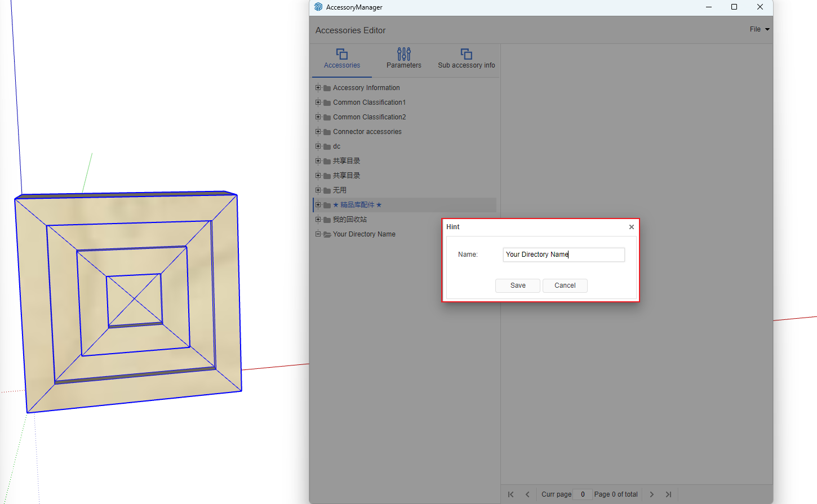817x504 pixels.
Task: Open the Parameters sliders icon tab
Action: click(403, 54)
